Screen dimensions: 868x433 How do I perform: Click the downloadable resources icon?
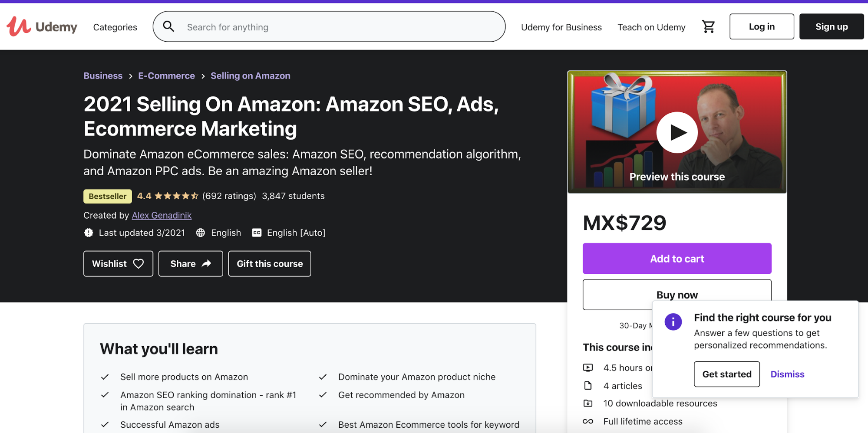[x=588, y=403]
